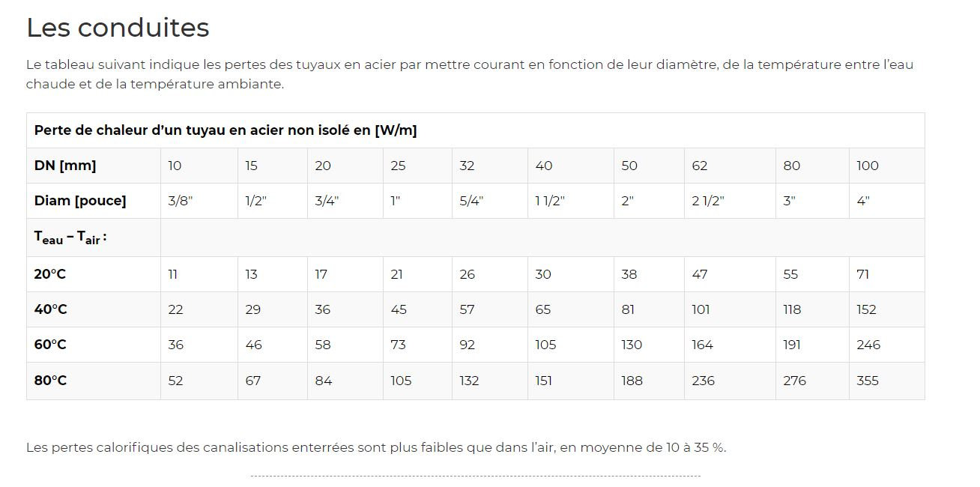Click the 3/8" diameter cell
Image resolution: width=980 pixels, height=487 pixels.
click(181, 201)
